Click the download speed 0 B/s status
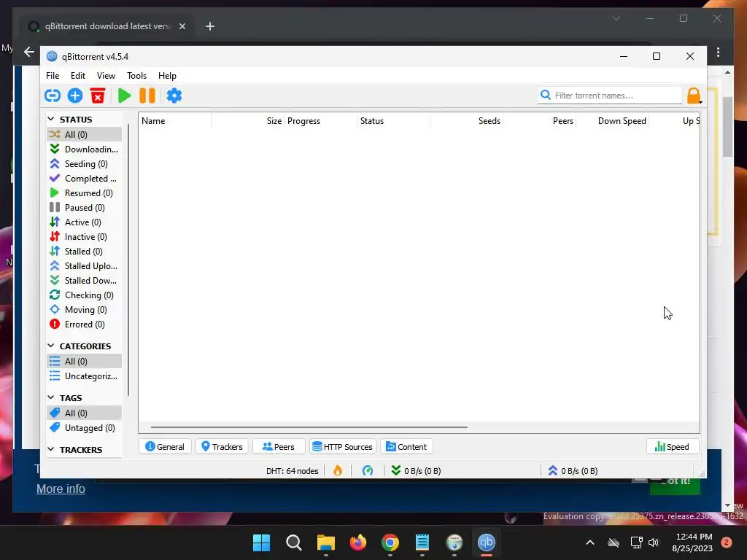 click(x=417, y=470)
